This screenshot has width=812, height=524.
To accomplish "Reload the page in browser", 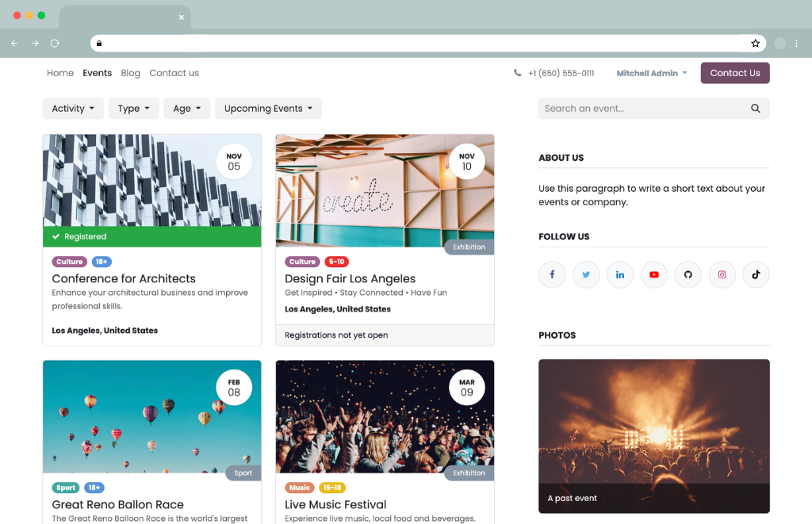I will pyautogui.click(x=55, y=44).
